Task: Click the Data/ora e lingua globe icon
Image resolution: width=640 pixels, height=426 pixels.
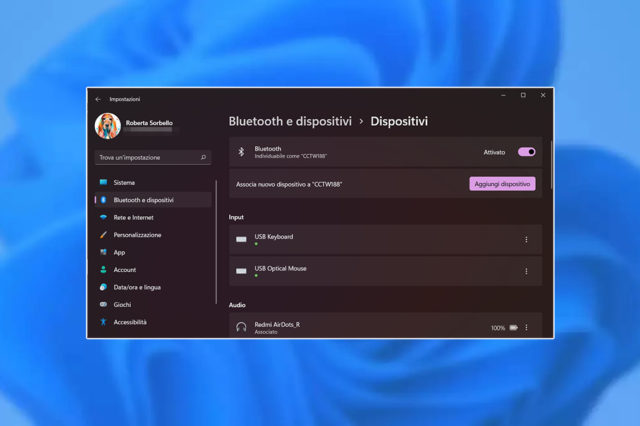Action: 103,287
